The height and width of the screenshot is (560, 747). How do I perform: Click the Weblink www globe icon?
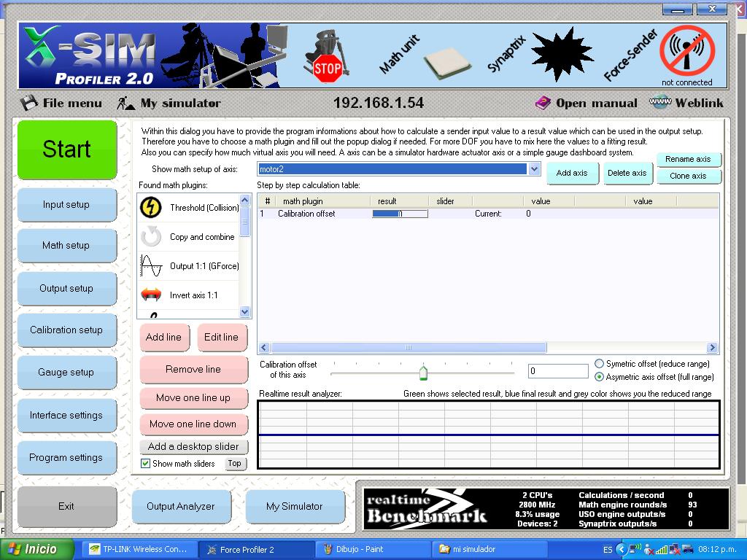(660, 102)
